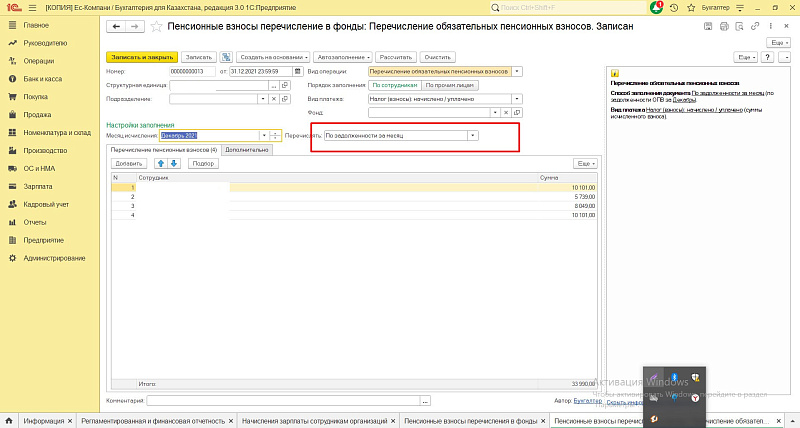The image size is (800, 428).
Task: Open the calendar picker for document date
Action: (297, 72)
